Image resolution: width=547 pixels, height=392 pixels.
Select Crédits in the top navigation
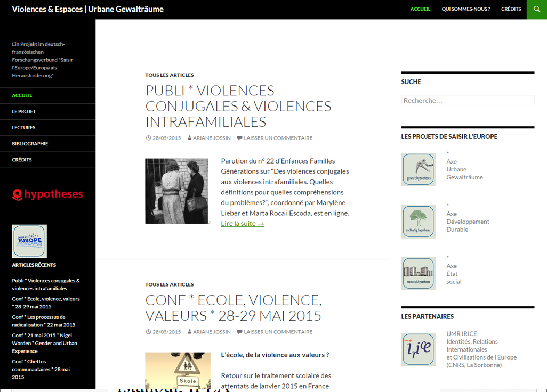(511, 9)
